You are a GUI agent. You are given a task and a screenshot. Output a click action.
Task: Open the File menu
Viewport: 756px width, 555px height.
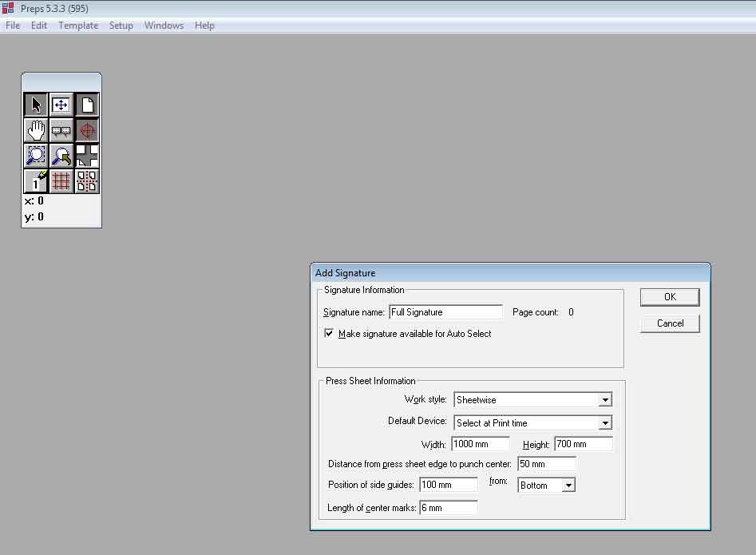click(13, 26)
